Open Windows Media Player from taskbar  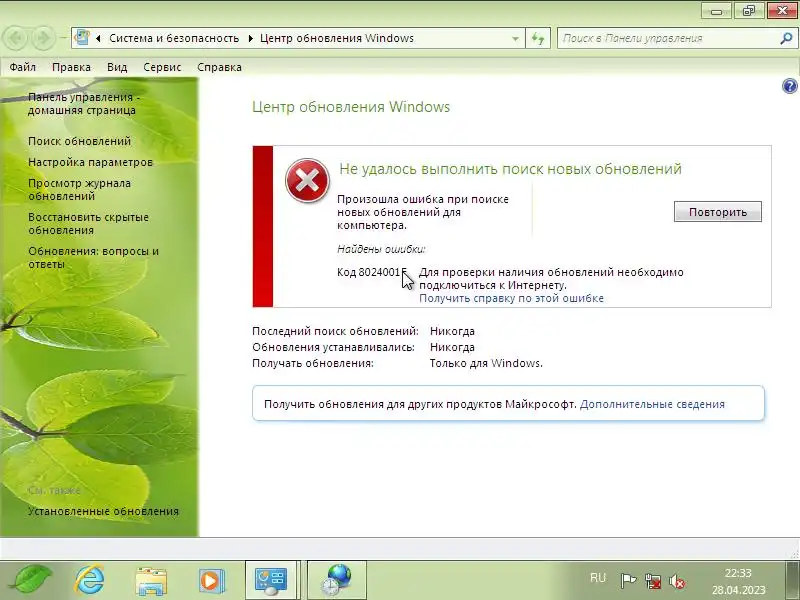click(x=211, y=580)
